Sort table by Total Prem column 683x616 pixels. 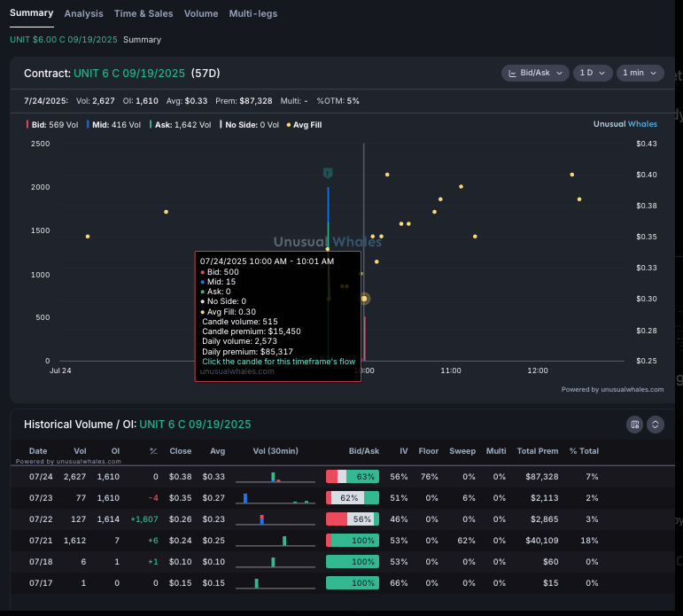tap(538, 451)
